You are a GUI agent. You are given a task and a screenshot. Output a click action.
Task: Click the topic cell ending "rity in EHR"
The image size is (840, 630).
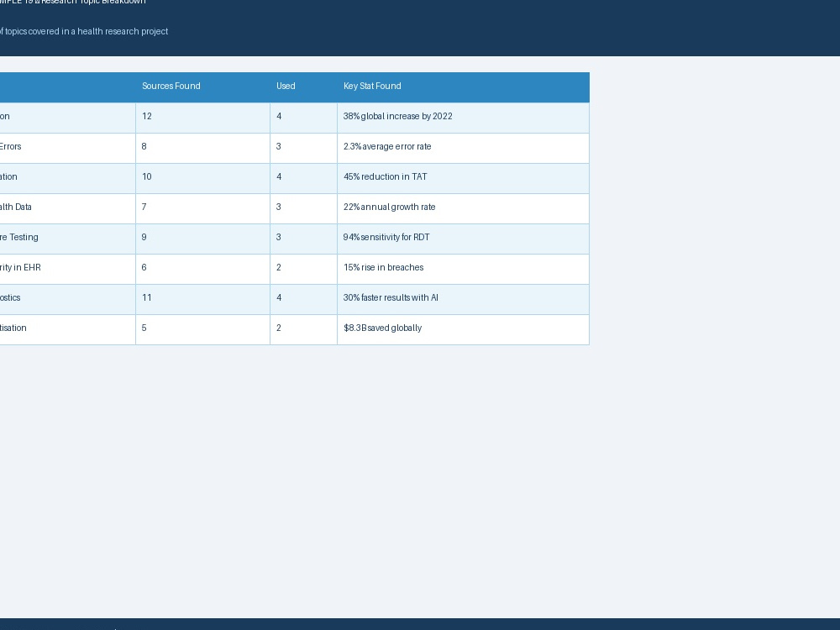(67, 269)
